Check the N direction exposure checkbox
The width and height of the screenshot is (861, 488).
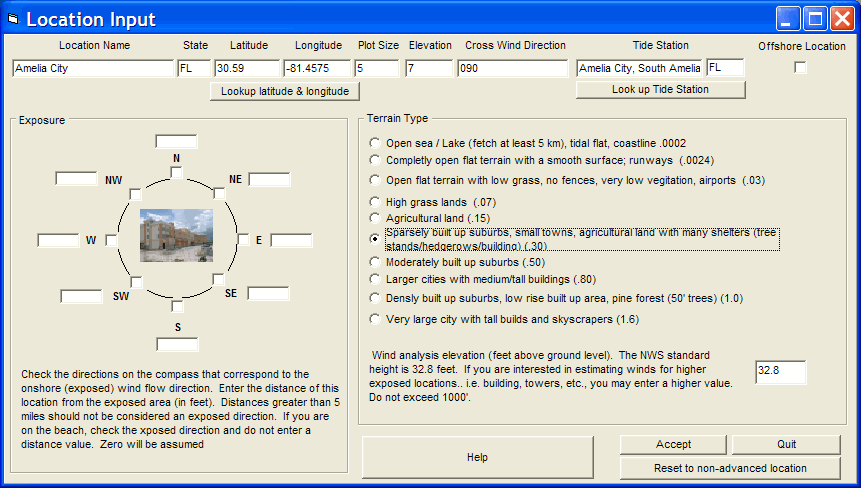click(176, 173)
